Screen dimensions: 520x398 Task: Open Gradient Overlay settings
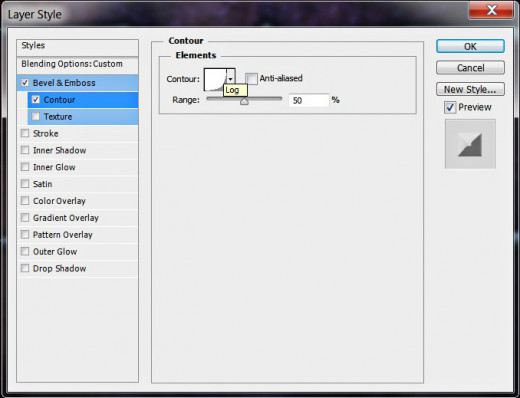click(x=78, y=218)
